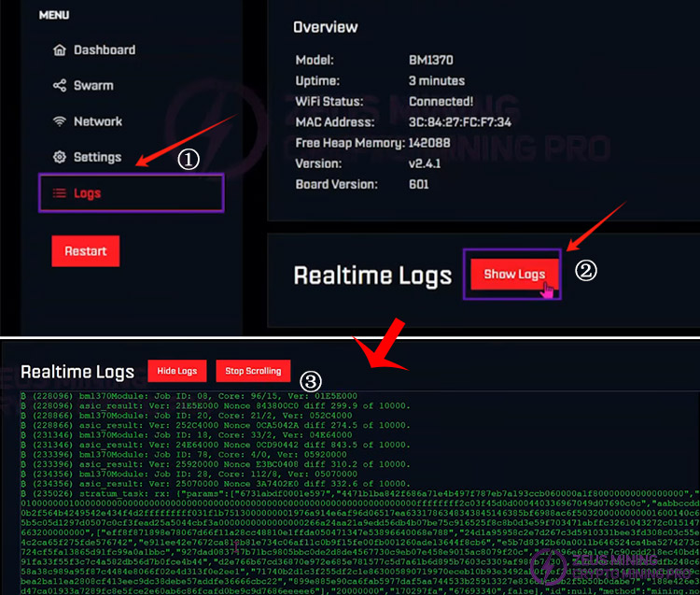This screenshot has width=700, height=595.
Task: Click the log line with Job ID: 28
Action: [189, 474]
